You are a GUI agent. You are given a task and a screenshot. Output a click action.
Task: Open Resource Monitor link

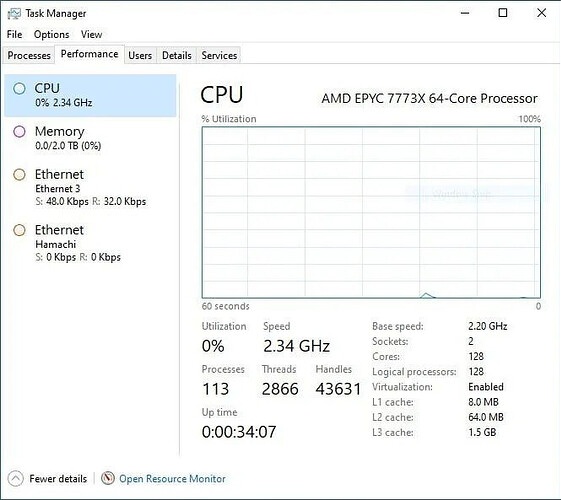click(x=172, y=479)
